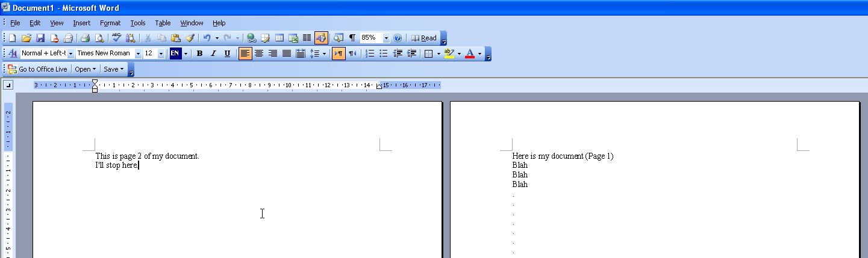Expand the Undo history arrow

[x=217, y=38]
